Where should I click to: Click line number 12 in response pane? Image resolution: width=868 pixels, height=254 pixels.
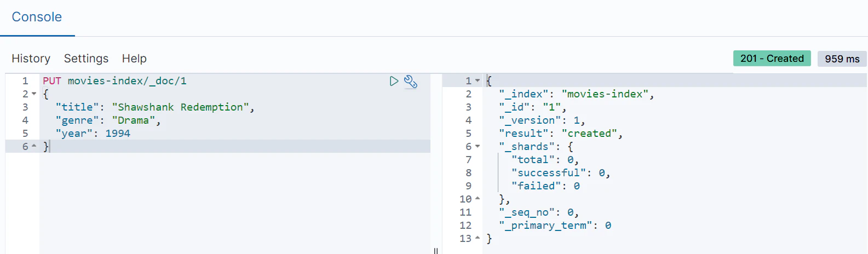(x=465, y=226)
